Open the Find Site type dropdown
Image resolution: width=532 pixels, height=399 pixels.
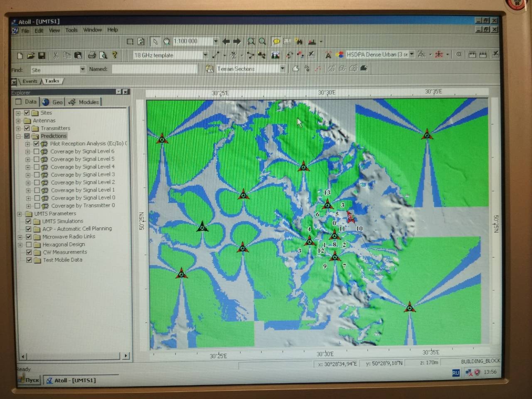[82, 69]
